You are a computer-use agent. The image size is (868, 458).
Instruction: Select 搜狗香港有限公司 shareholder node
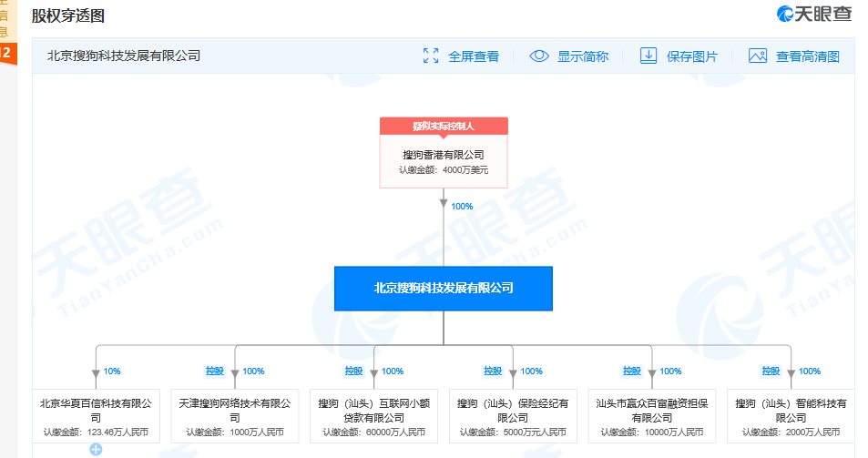tap(444, 161)
